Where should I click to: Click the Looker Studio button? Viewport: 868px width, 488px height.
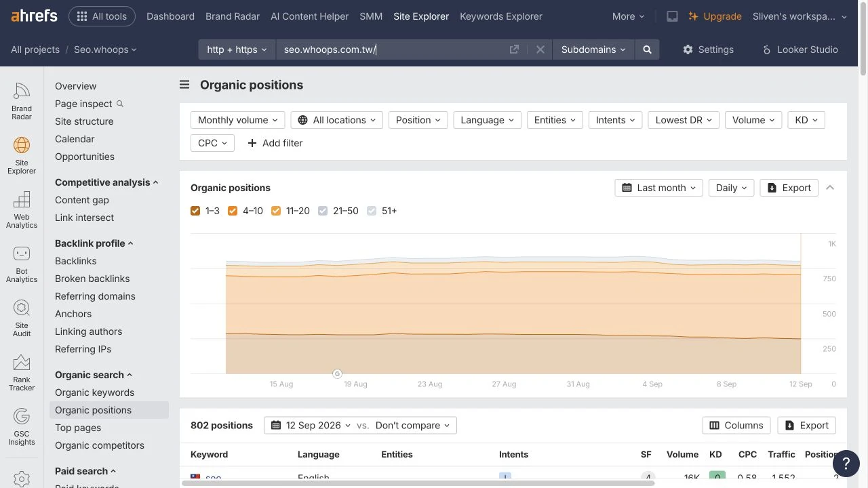click(x=800, y=49)
